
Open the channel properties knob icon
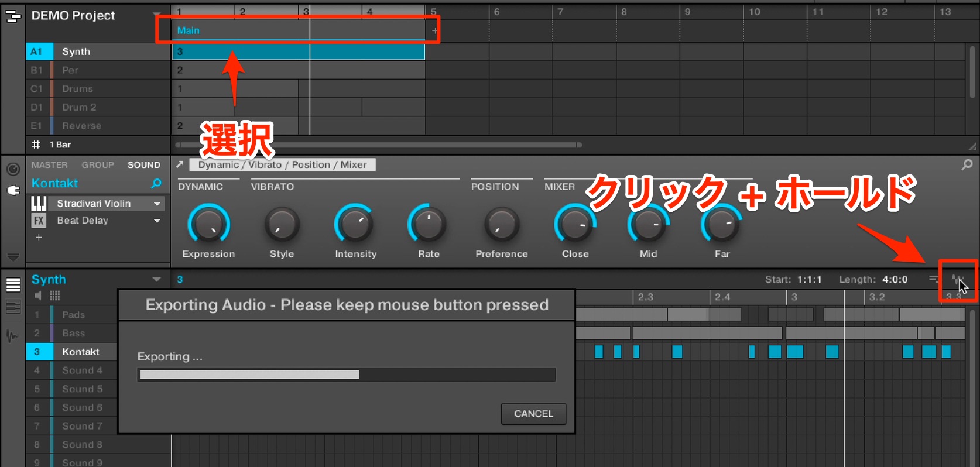point(13,169)
